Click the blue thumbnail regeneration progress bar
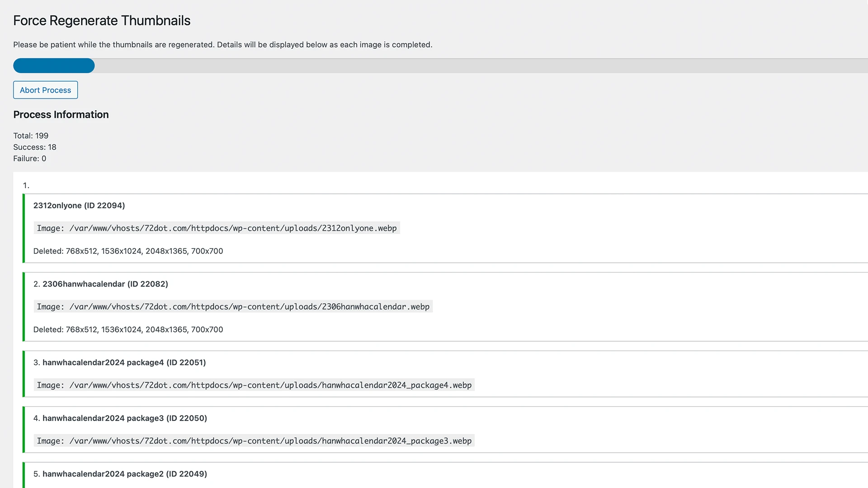The image size is (868, 488). click(54, 66)
